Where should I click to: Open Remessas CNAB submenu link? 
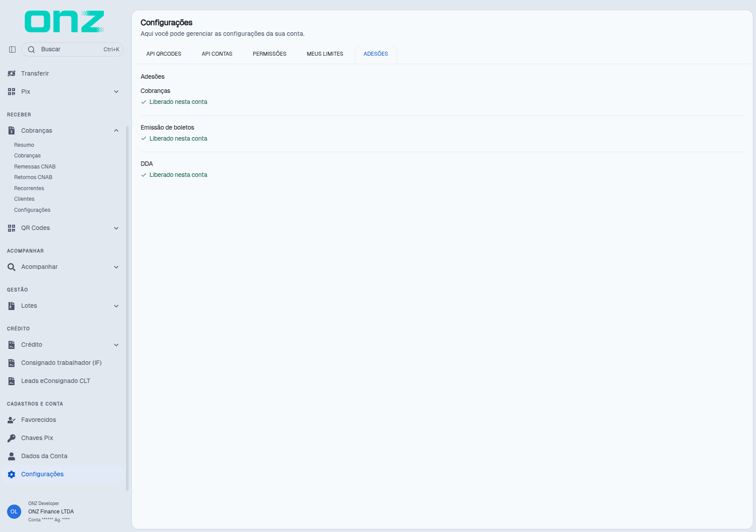pos(35,167)
